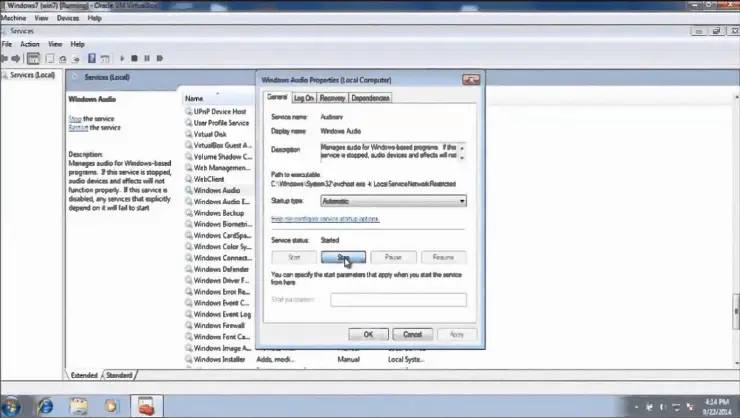
Task: Click the Stop the service link
Action: click(75, 119)
